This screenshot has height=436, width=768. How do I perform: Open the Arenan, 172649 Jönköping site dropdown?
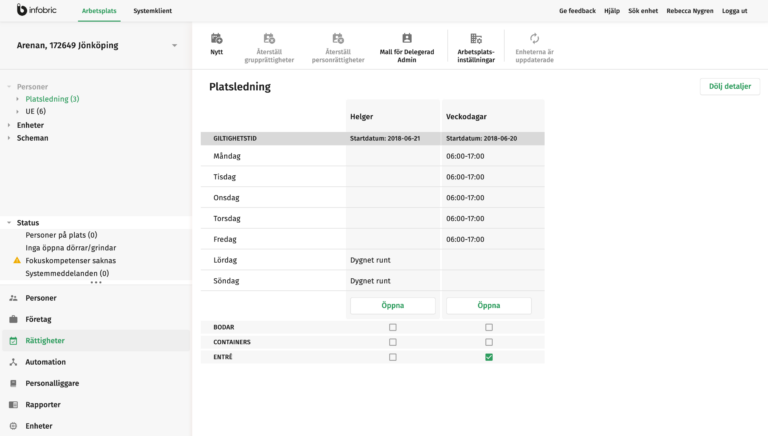[174, 45]
